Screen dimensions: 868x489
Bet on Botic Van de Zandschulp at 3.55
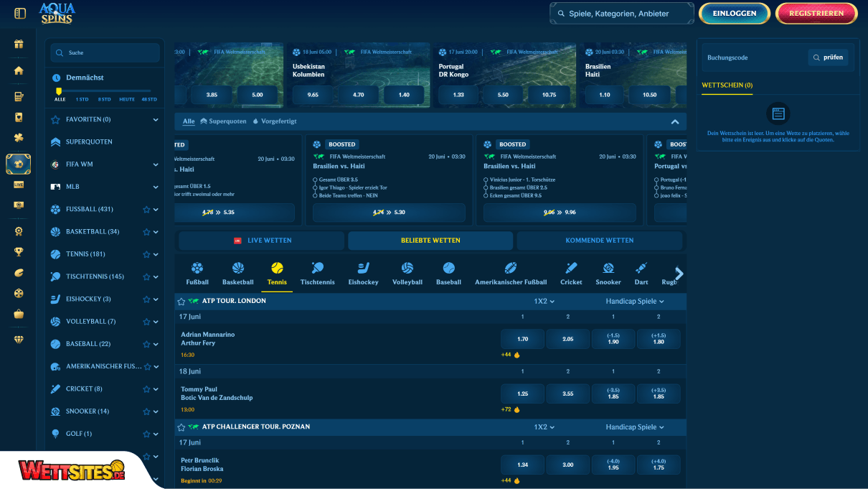point(567,393)
